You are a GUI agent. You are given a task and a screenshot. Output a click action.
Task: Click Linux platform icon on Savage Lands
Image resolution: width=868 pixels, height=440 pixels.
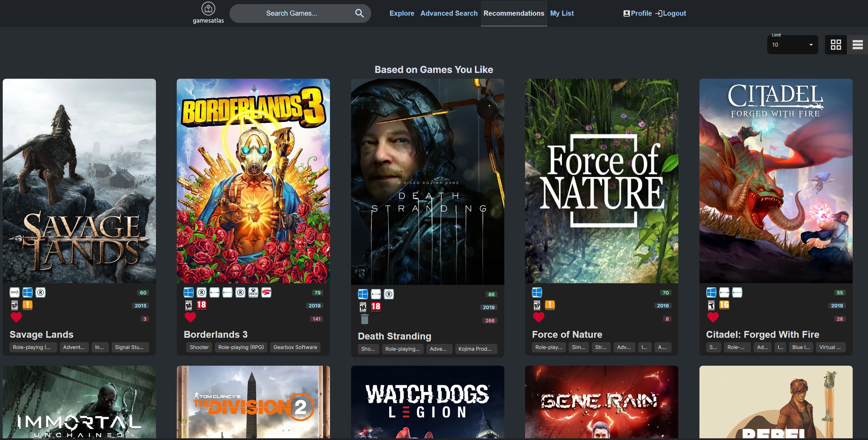15,292
